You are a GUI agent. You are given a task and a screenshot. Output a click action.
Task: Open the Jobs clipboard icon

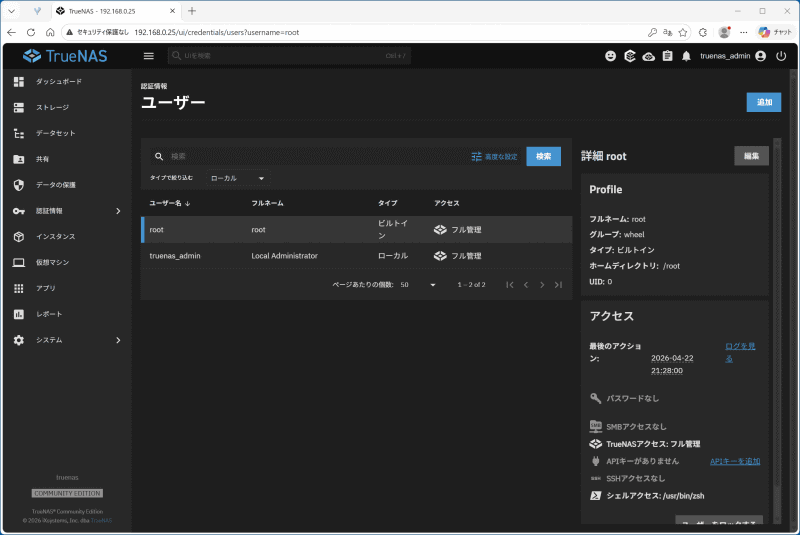(667, 56)
